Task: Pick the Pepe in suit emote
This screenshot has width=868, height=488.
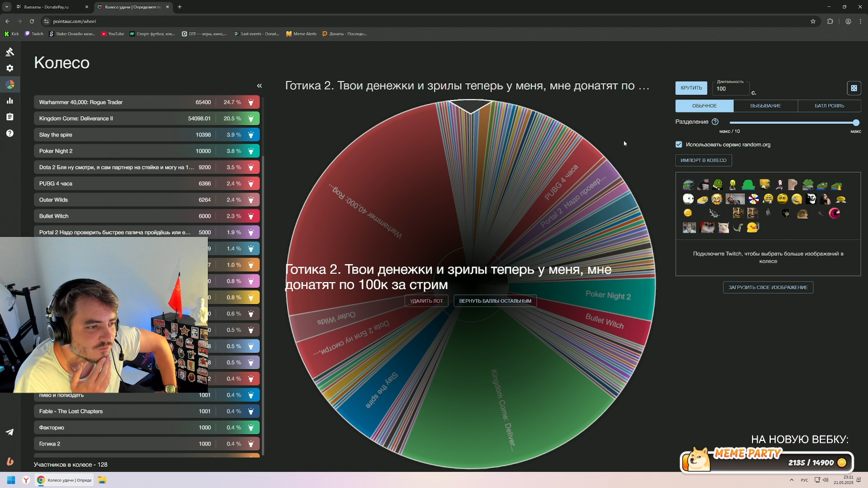Action: [717, 185]
